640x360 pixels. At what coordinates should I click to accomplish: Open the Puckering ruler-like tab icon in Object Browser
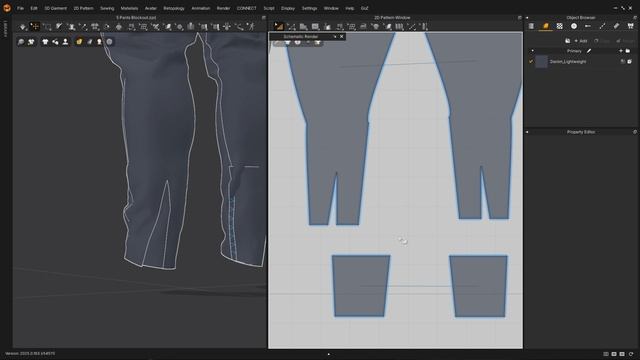pyautogui.click(x=616, y=26)
